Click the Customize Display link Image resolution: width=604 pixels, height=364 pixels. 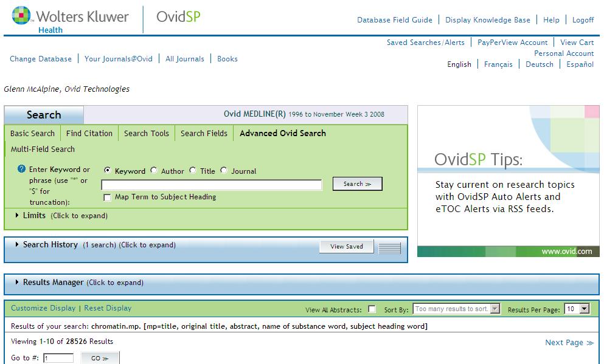(x=43, y=308)
